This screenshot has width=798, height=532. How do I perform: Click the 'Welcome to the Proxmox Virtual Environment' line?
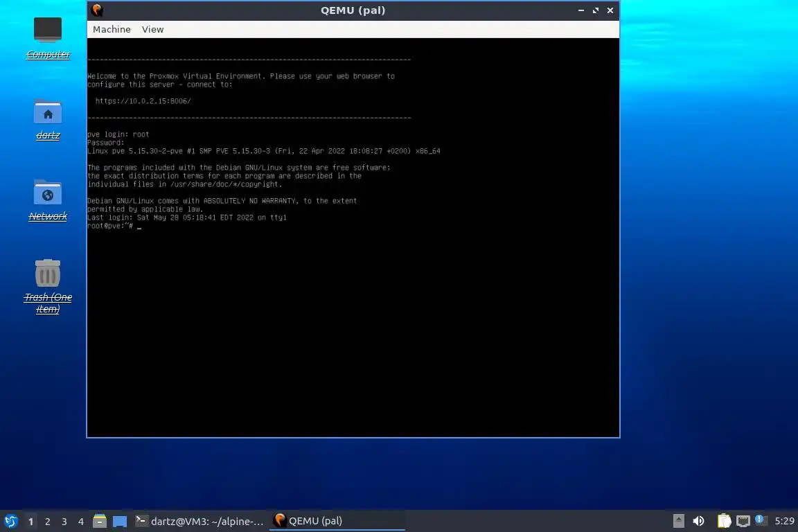[x=241, y=76]
